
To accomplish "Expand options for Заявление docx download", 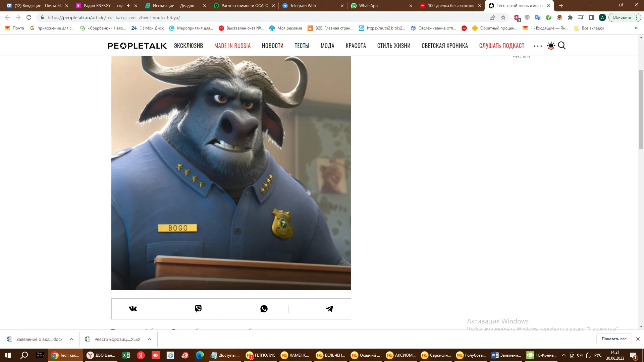I will pyautogui.click(x=71, y=339).
